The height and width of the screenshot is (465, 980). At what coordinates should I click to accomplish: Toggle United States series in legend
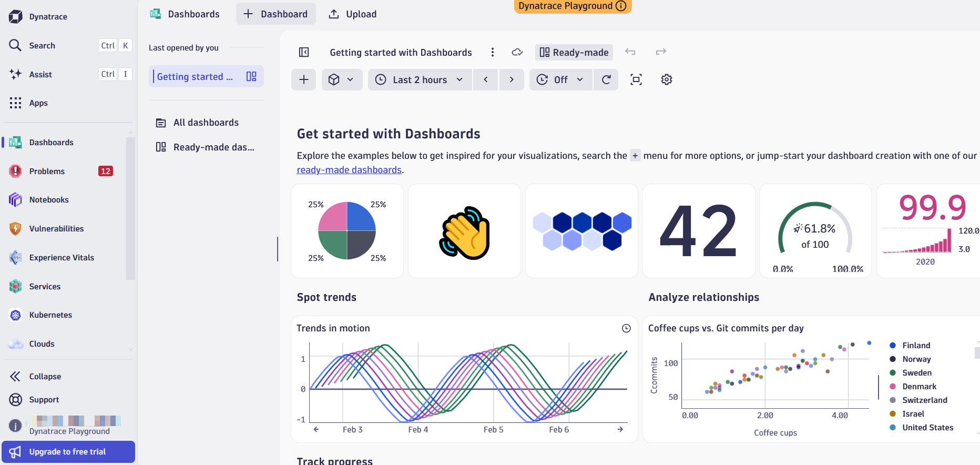(x=921, y=428)
